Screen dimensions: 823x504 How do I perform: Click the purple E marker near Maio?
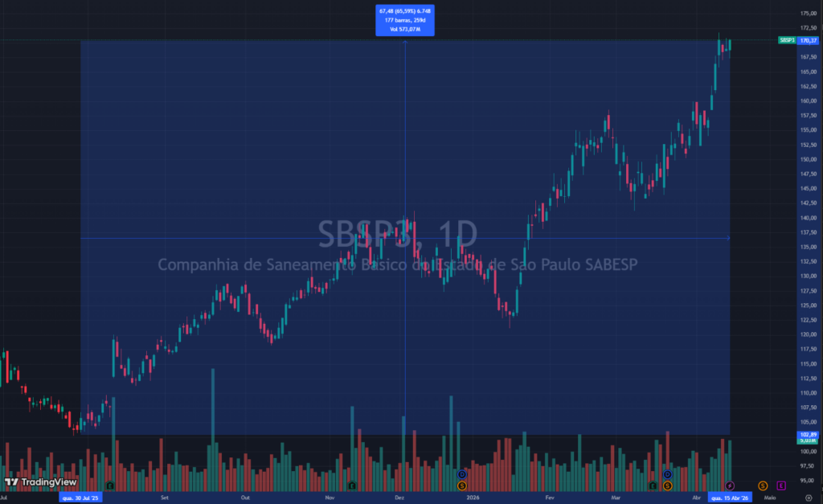[x=780, y=486]
